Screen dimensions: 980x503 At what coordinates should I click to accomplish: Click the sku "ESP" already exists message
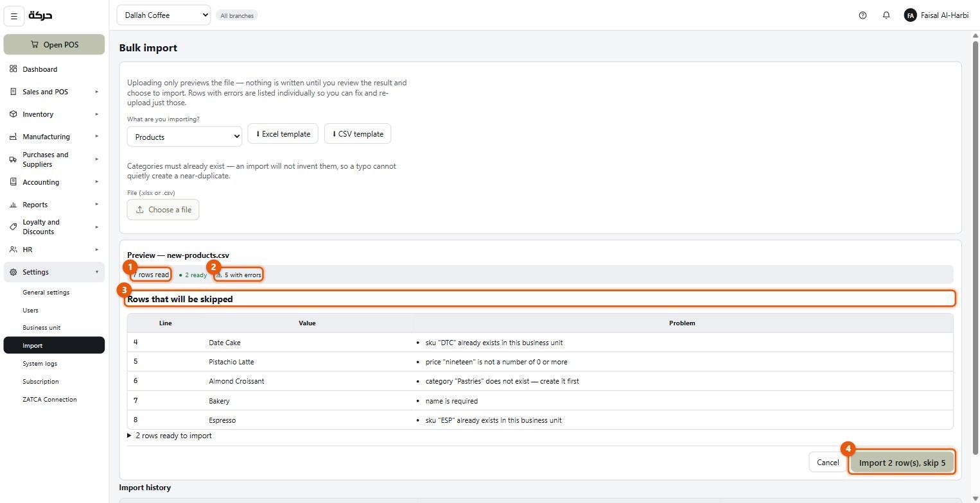493,420
